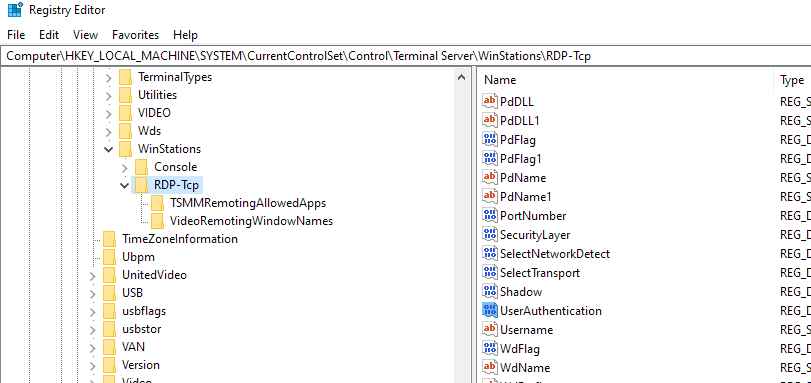Select the Username string value icon
Viewport: 811px width, 383px height.
point(489,330)
